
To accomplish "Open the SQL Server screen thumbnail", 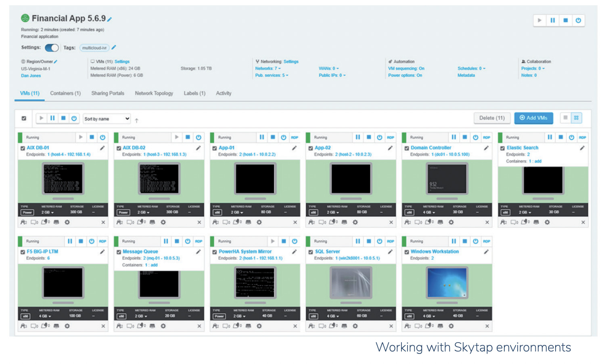I will tap(351, 282).
